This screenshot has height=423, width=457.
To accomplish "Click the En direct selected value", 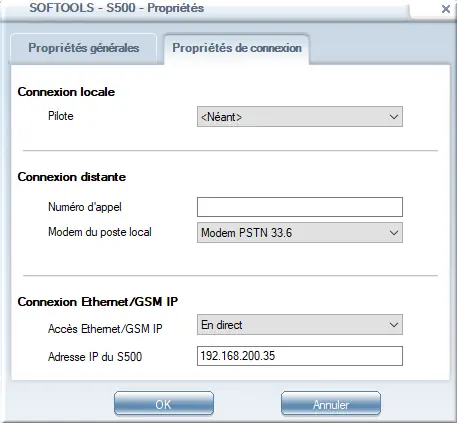I will 222,325.
